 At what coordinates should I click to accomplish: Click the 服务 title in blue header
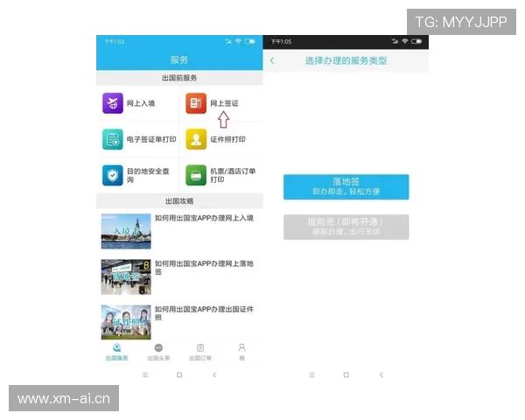[179, 60]
